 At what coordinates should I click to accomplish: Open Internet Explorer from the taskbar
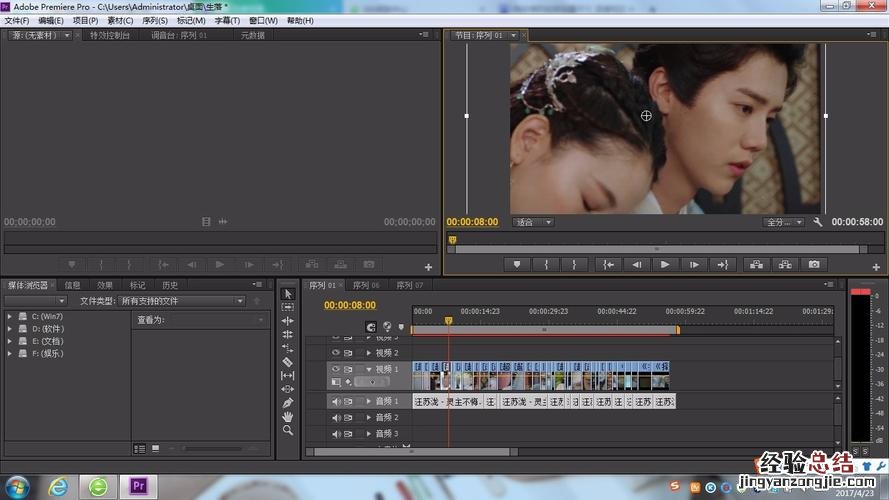tap(58, 487)
